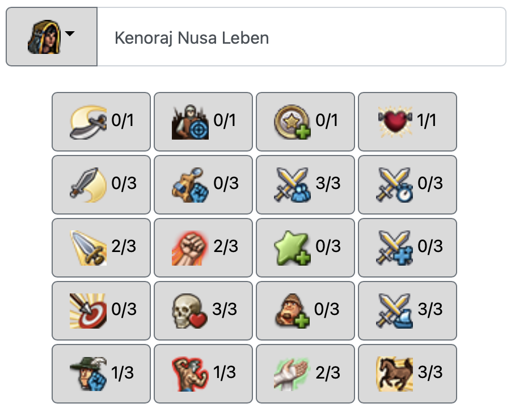Select crossed swords with group skill 3/3
This screenshot has width=515, height=420.
[x=305, y=184]
